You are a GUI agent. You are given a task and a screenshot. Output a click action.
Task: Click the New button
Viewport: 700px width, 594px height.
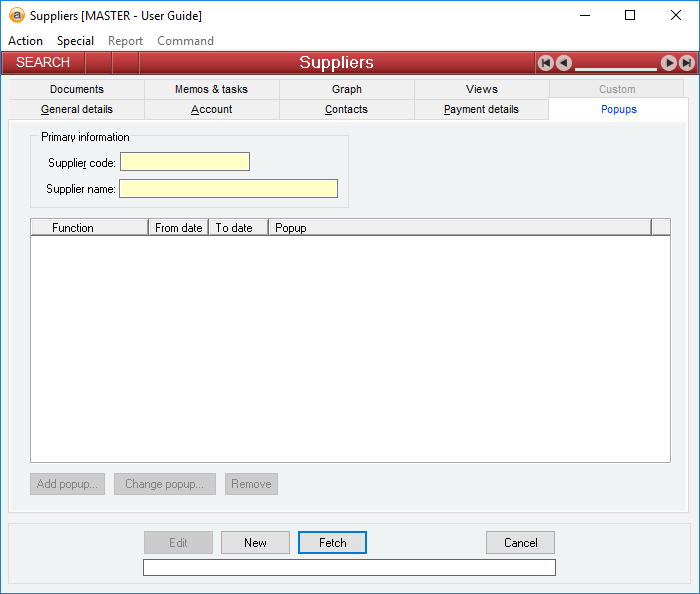255,543
